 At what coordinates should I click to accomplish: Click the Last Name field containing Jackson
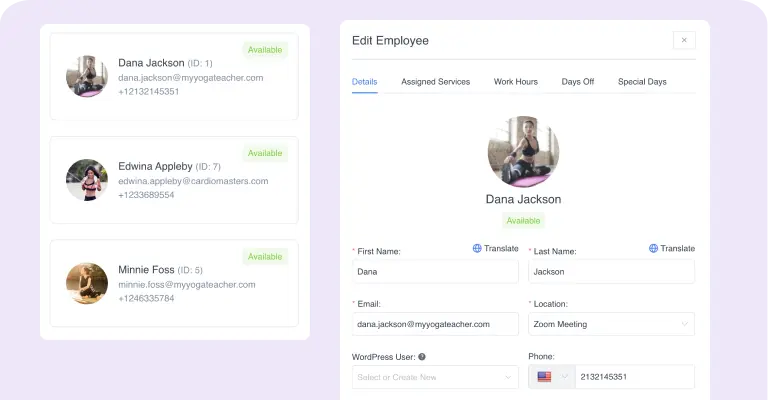(x=611, y=272)
